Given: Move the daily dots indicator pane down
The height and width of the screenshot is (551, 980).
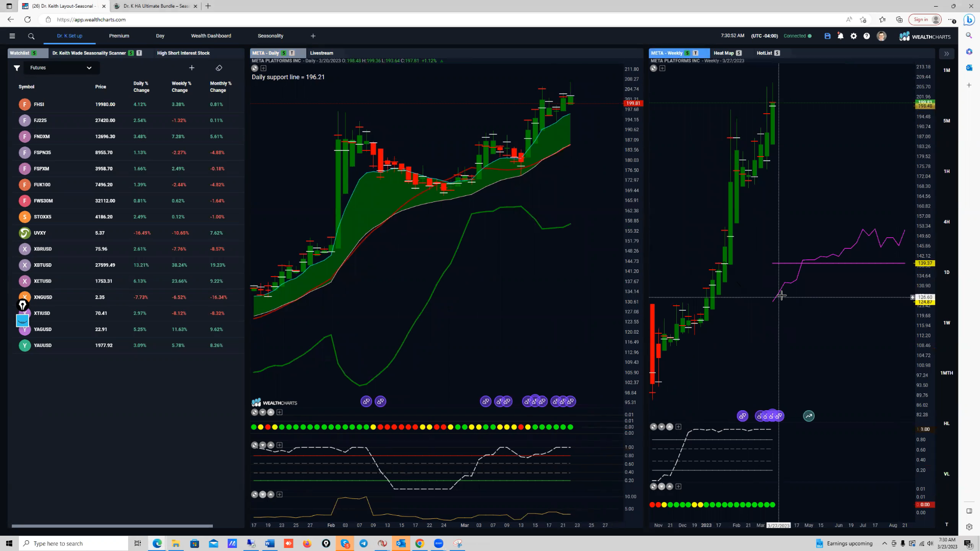Looking at the screenshot, I should click(263, 412).
